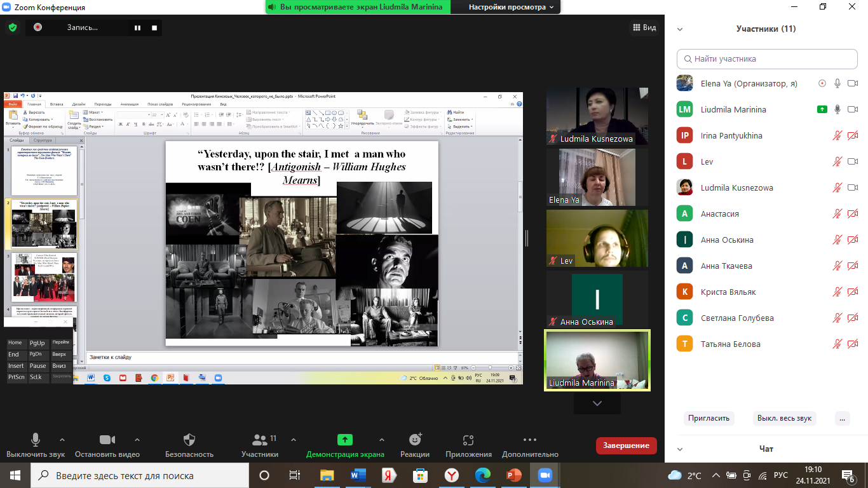Open Word from Windows taskbar
Screen dimensions: 868x488
click(x=358, y=475)
